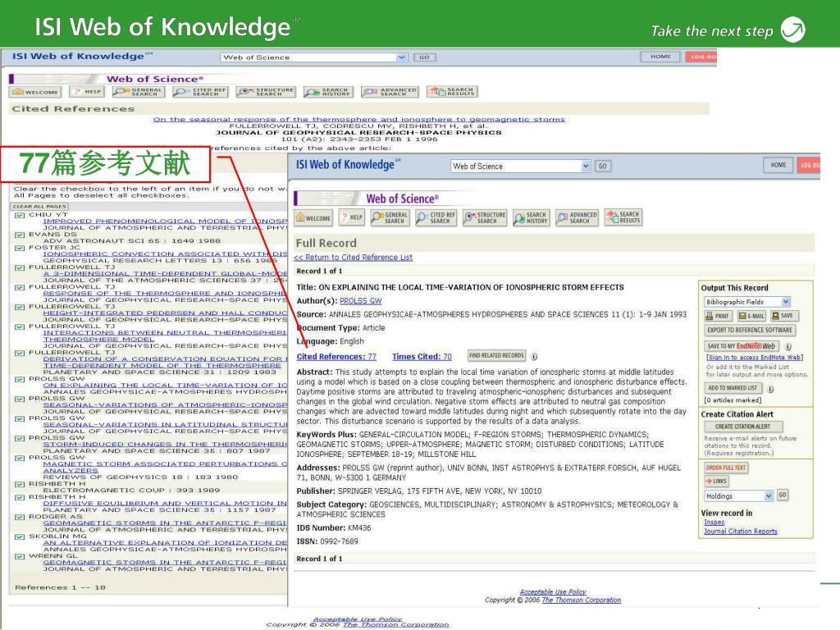This screenshot has height=630, width=840.
Task: E-mail this record via E-MAIL button
Action: [x=751, y=316]
